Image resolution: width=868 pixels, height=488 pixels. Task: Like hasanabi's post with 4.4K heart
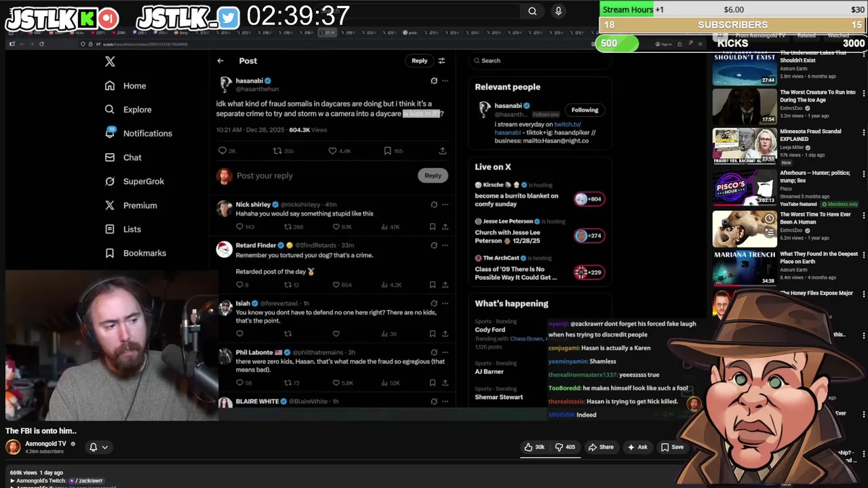(332, 150)
